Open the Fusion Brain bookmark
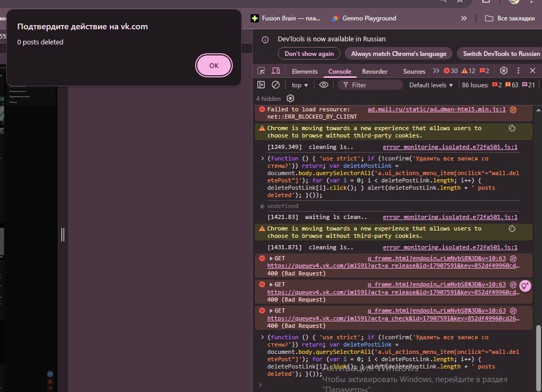 tap(286, 18)
